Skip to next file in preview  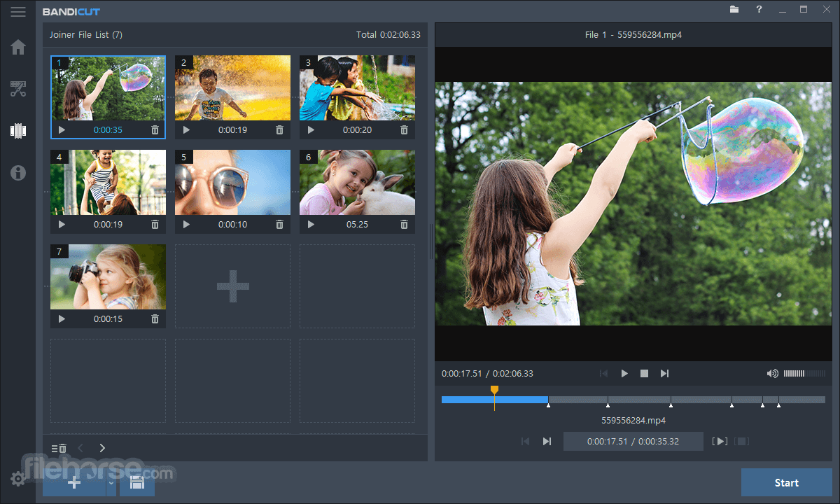point(664,374)
